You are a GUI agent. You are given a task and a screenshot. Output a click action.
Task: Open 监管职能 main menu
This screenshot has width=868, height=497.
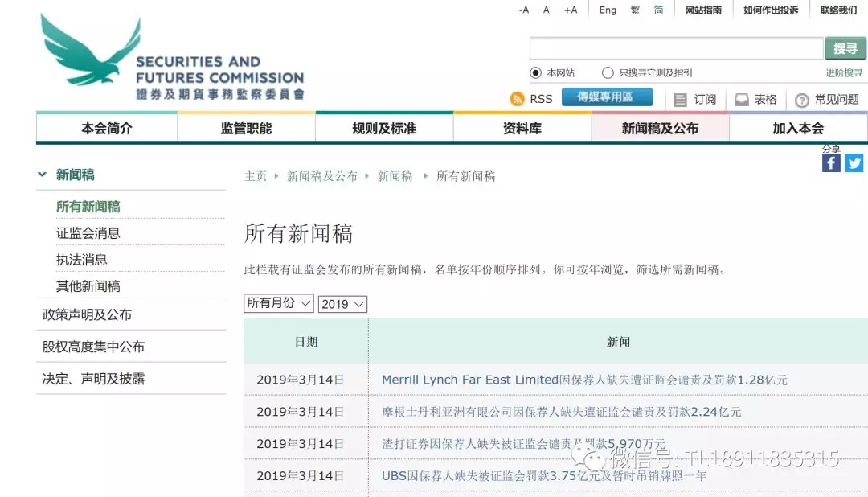pos(247,129)
